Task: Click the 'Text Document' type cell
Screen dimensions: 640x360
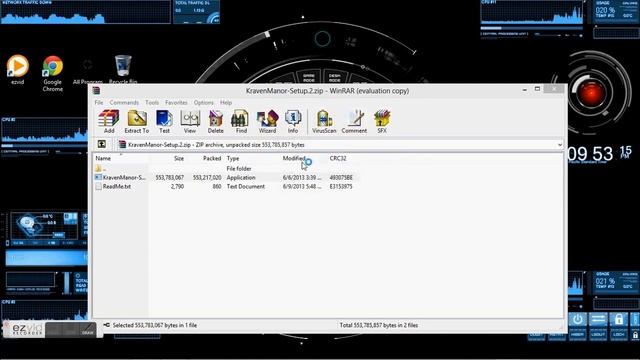Action: [246, 187]
